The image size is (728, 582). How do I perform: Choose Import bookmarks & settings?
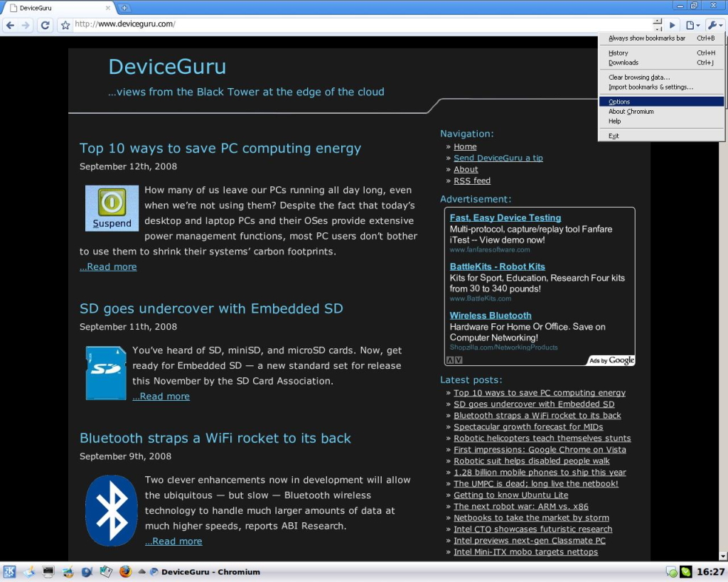[662, 87]
